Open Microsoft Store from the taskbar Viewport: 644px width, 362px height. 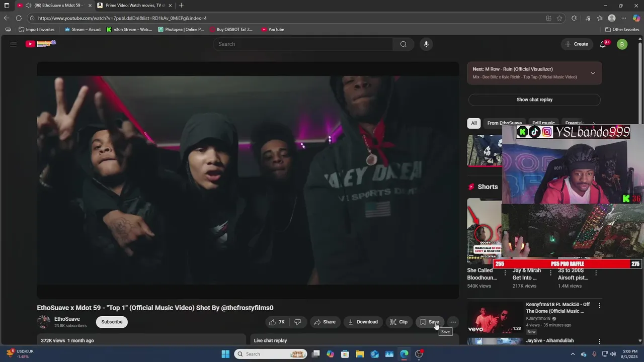click(345, 354)
